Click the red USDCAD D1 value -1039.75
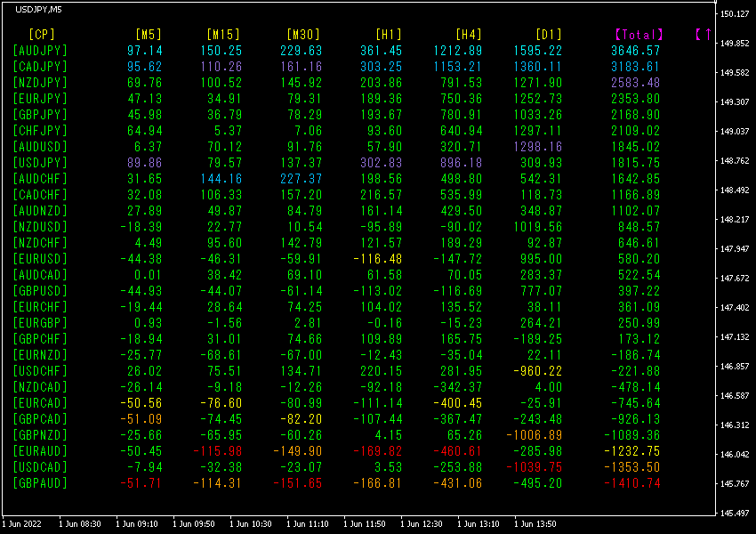756x534 pixels. coord(535,467)
